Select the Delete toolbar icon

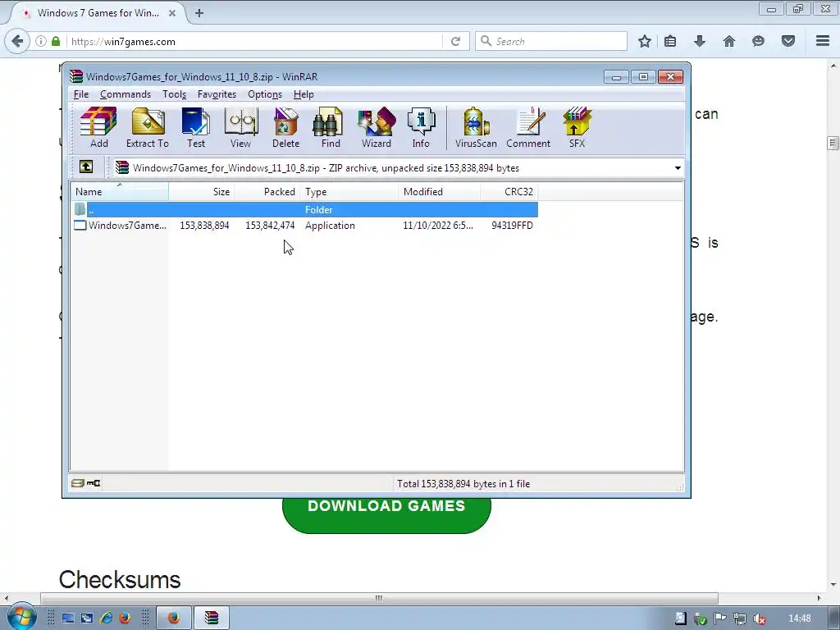pos(285,128)
